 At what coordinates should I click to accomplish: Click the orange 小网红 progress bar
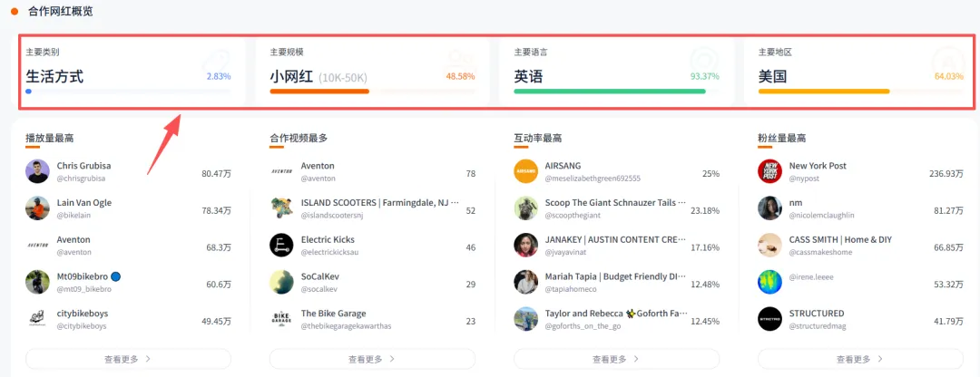[x=319, y=92]
